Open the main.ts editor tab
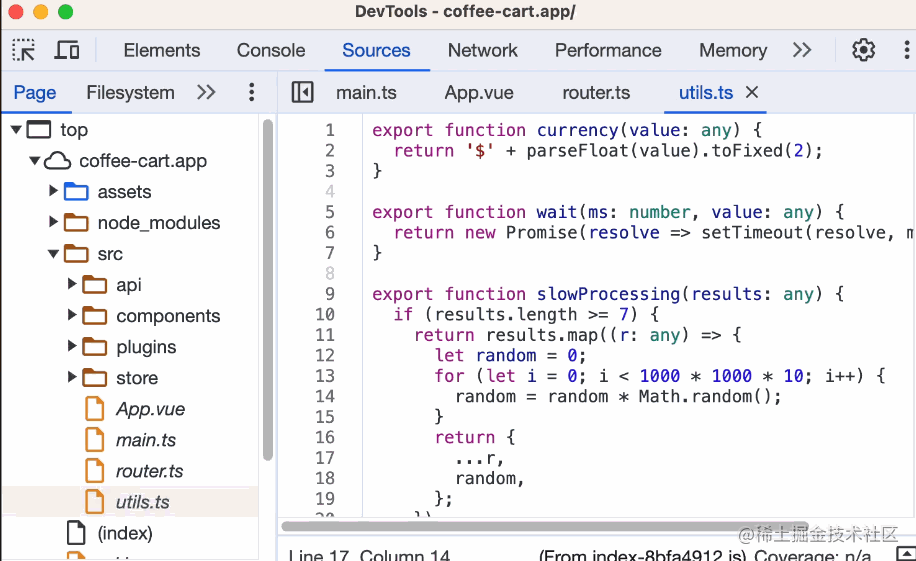Viewport: 916px width, 561px height. tap(366, 92)
